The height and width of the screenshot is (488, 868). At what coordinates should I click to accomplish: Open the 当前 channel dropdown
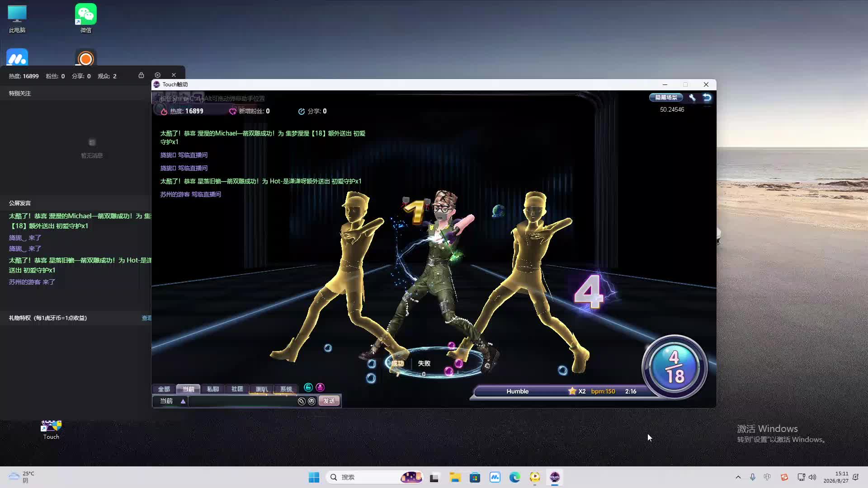(183, 401)
